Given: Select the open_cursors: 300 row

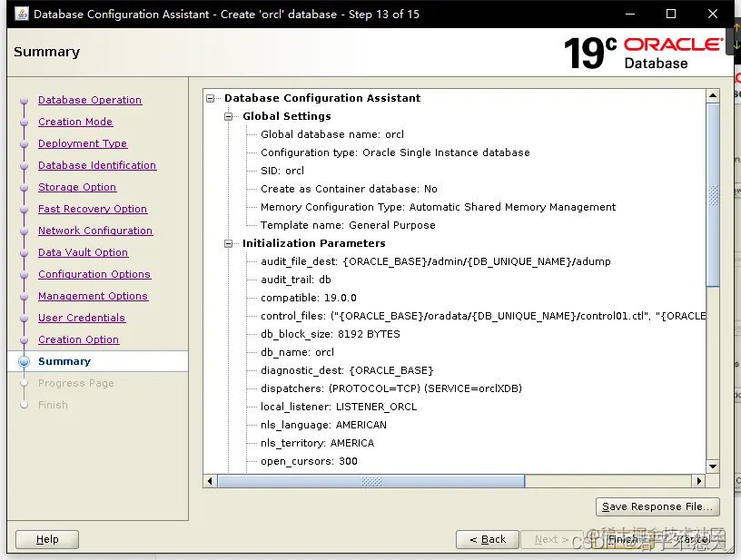Looking at the screenshot, I should [309, 461].
